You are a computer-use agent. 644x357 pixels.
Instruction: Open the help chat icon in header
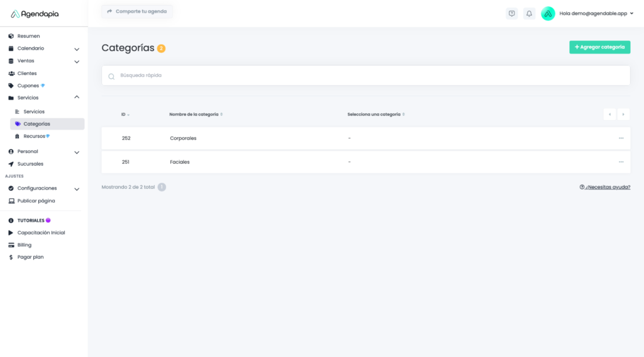coord(511,13)
